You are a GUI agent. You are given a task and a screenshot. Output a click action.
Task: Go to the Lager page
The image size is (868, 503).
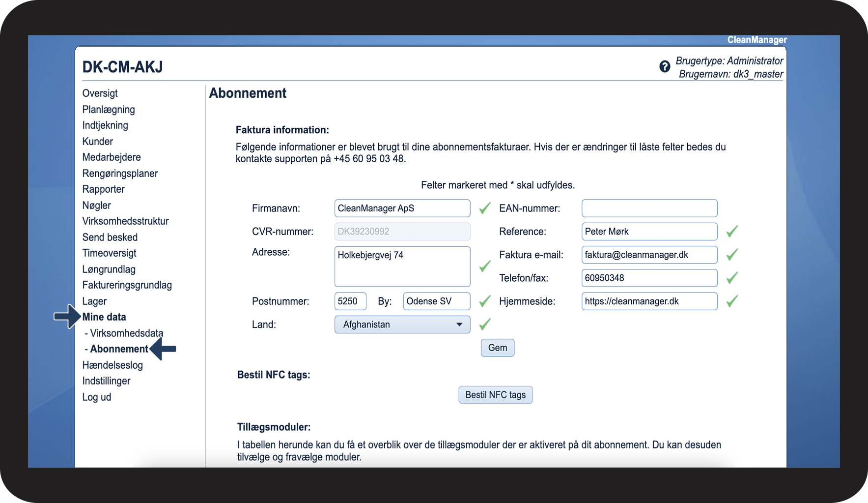point(94,301)
